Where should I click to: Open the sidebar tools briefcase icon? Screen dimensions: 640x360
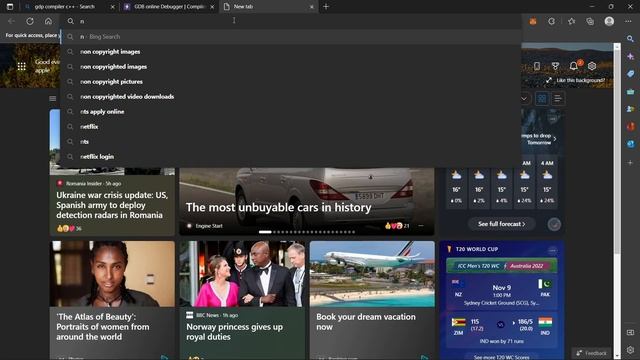(630, 92)
